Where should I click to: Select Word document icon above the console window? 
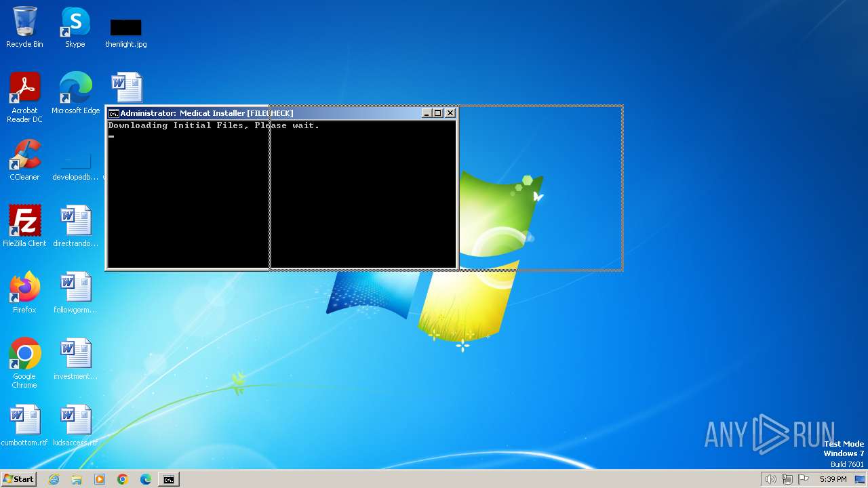point(127,87)
